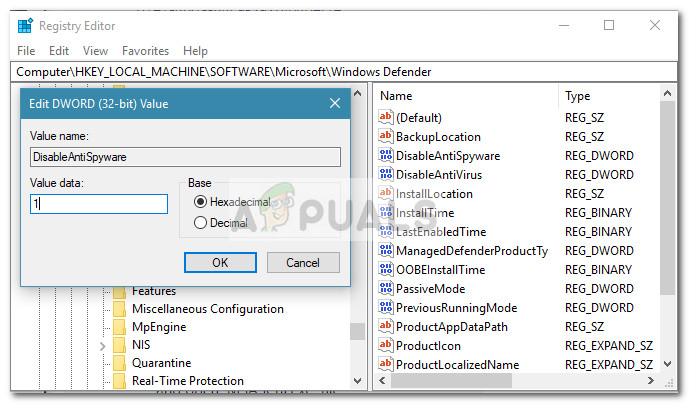Select the NIS key label

[141, 345]
